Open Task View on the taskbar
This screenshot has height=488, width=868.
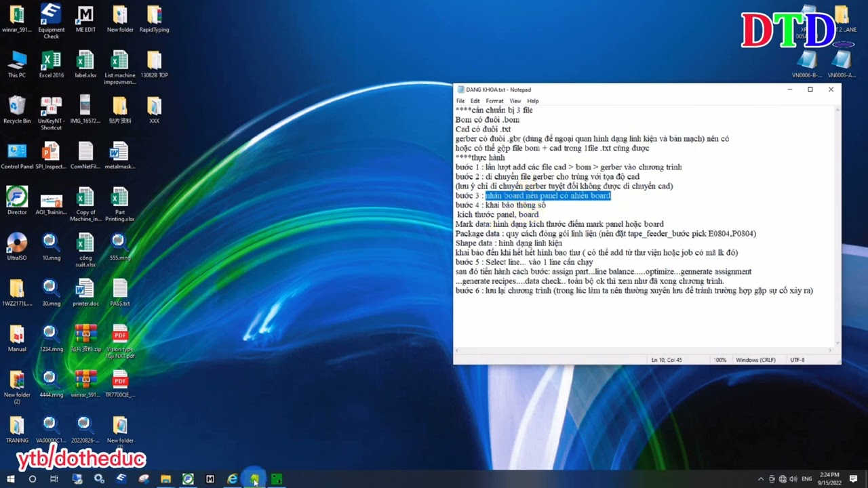pyautogui.click(x=54, y=479)
